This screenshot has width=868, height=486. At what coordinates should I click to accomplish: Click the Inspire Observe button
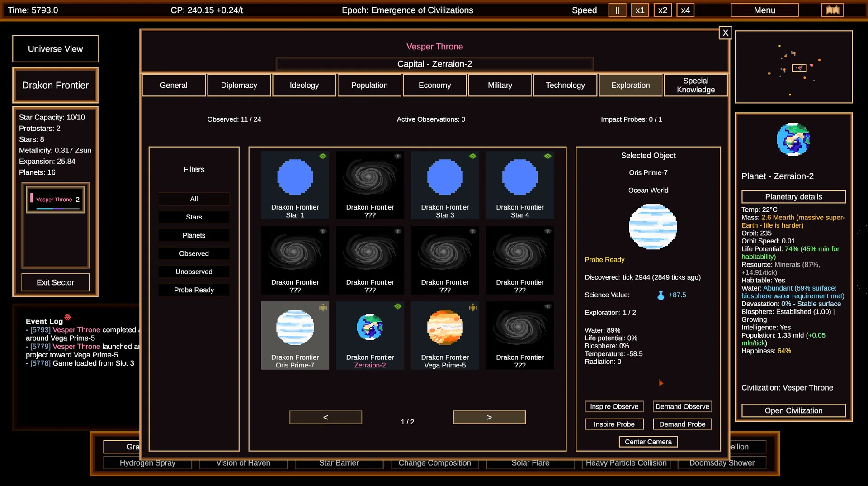(614, 406)
